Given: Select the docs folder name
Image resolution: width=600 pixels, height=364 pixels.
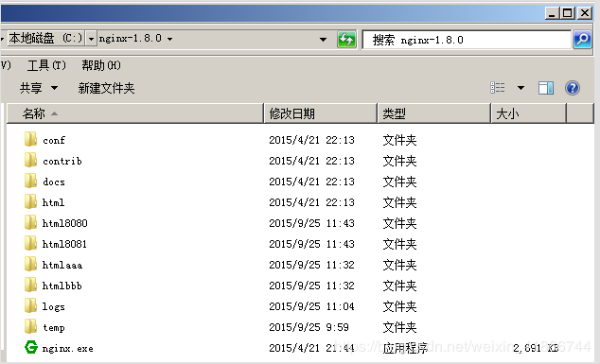Looking at the screenshot, I should click(54, 182).
